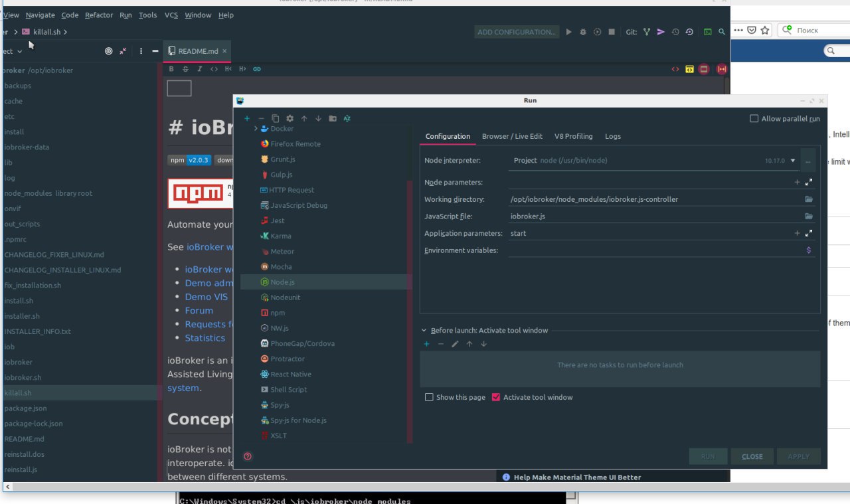Collapse Before launch section
850x504 pixels.
(x=424, y=330)
